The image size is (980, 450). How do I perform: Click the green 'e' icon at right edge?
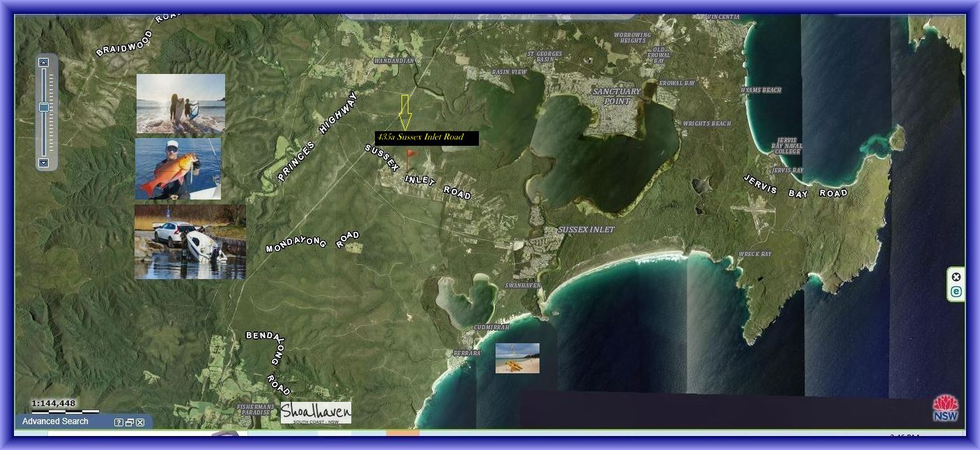[x=956, y=292]
